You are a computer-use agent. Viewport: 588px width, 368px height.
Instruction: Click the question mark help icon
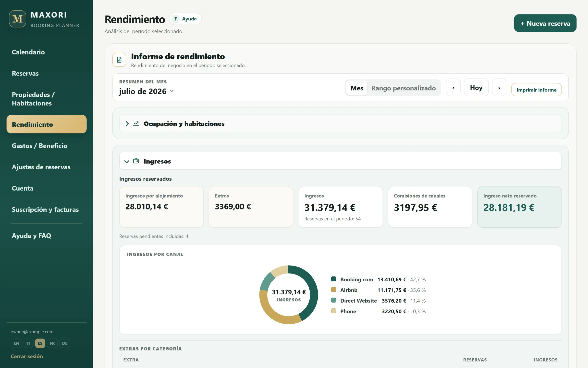tap(175, 19)
